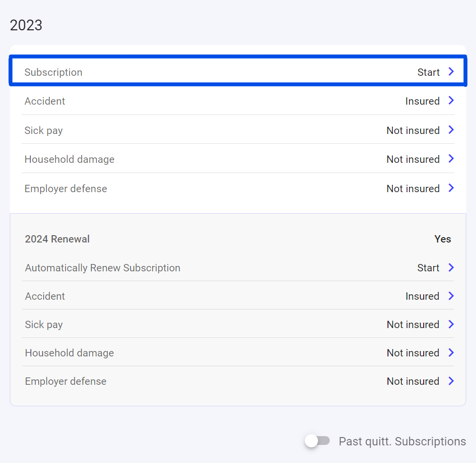Screen dimensions: 476x463
Task: Expand renewal Employer defense chevron
Action: 451,381
